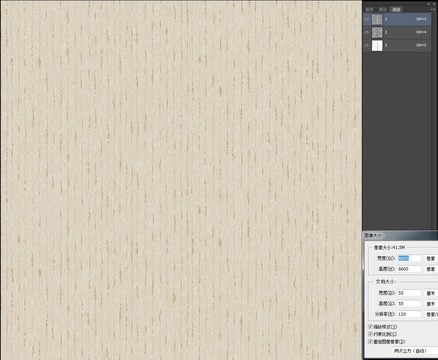Open the Channels panel flyout menu icon

pos(433,10)
